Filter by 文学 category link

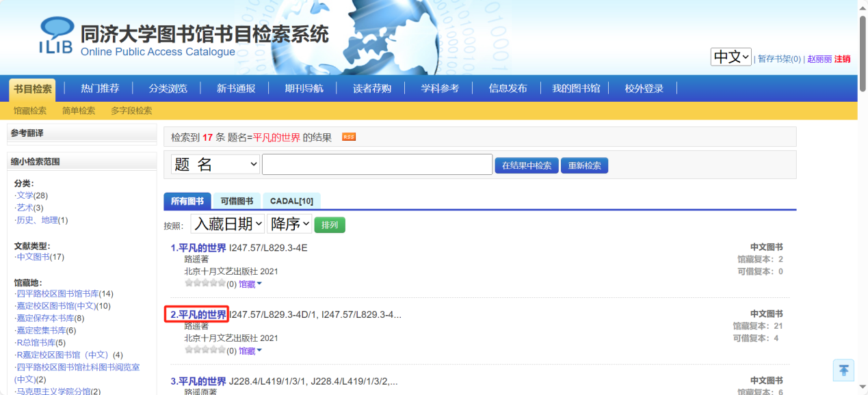(x=25, y=195)
